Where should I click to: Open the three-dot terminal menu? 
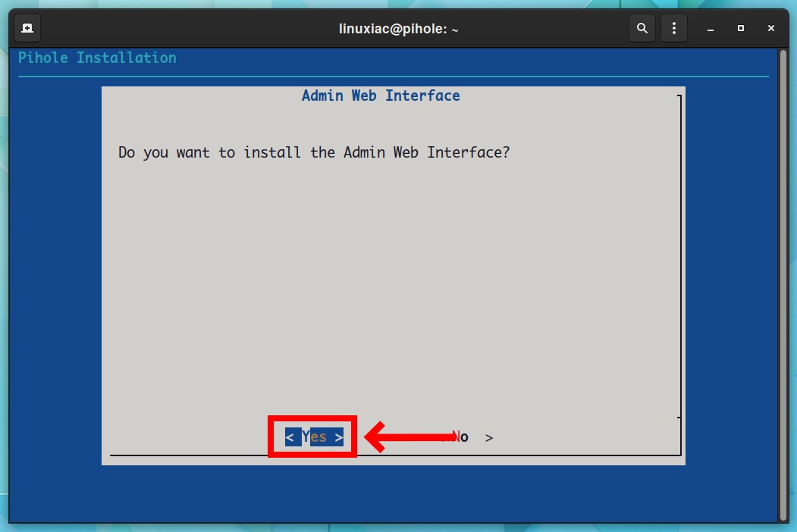(674, 28)
